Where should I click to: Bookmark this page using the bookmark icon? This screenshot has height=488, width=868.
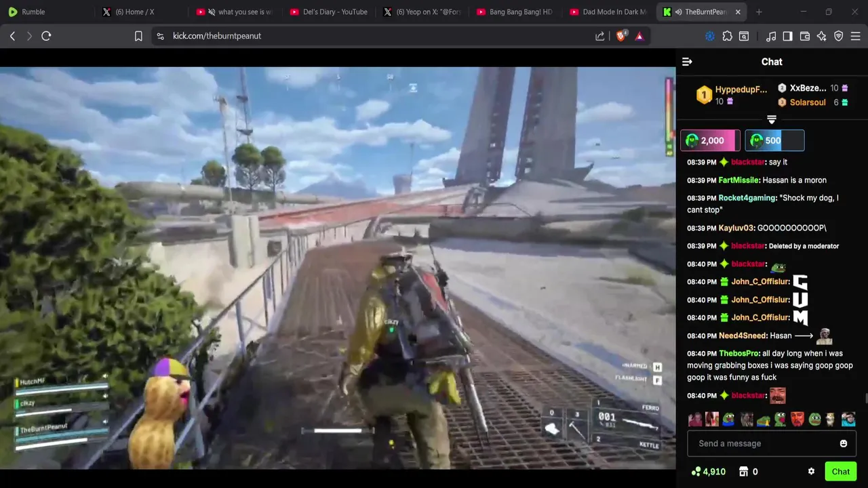pos(138,36)
